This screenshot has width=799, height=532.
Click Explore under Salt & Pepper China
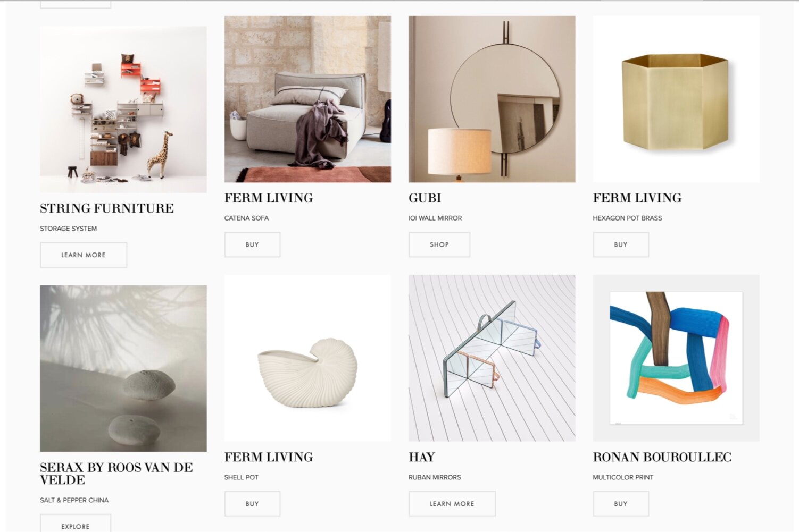76,524
